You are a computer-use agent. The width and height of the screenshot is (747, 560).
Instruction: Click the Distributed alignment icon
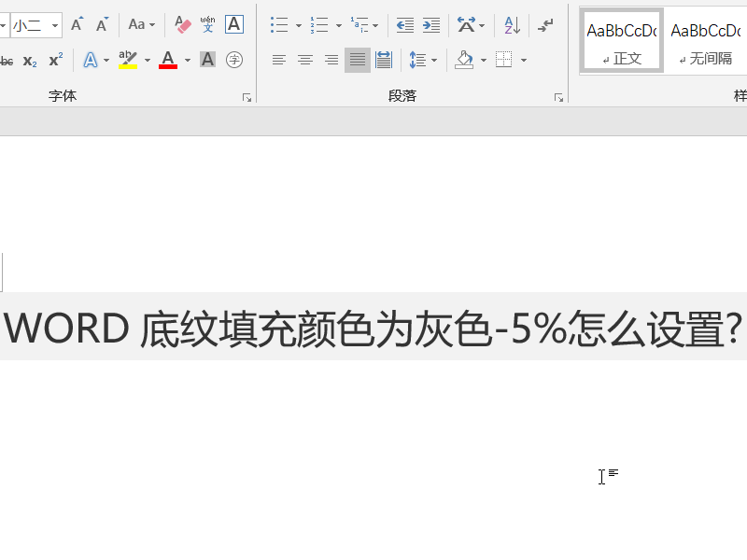pos(384,60)
